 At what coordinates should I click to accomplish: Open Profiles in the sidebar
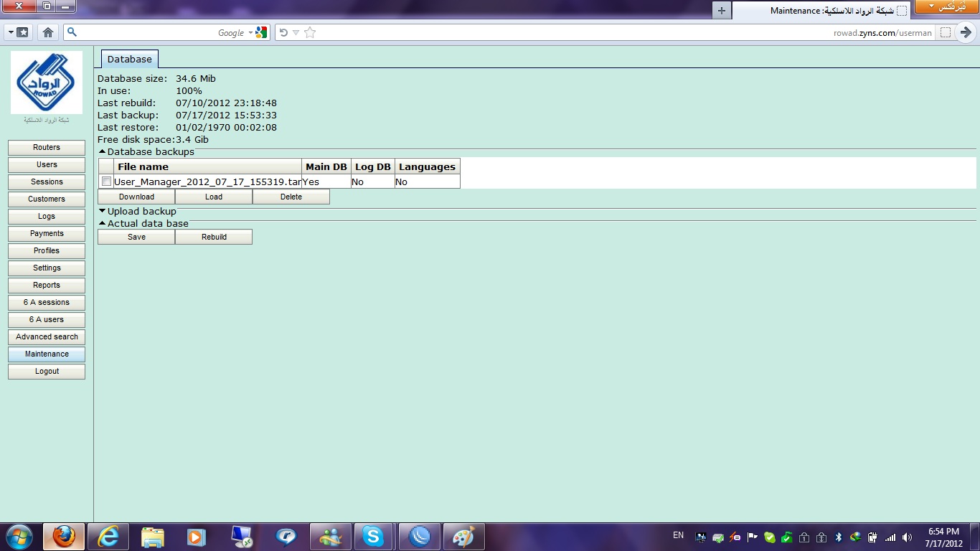click(47, 251)
